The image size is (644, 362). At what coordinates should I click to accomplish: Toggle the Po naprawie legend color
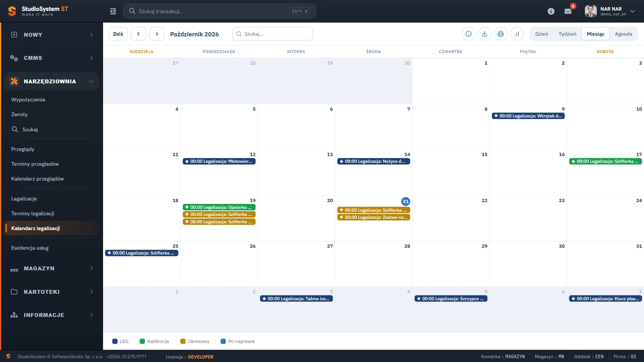click(x=223, y=341)
